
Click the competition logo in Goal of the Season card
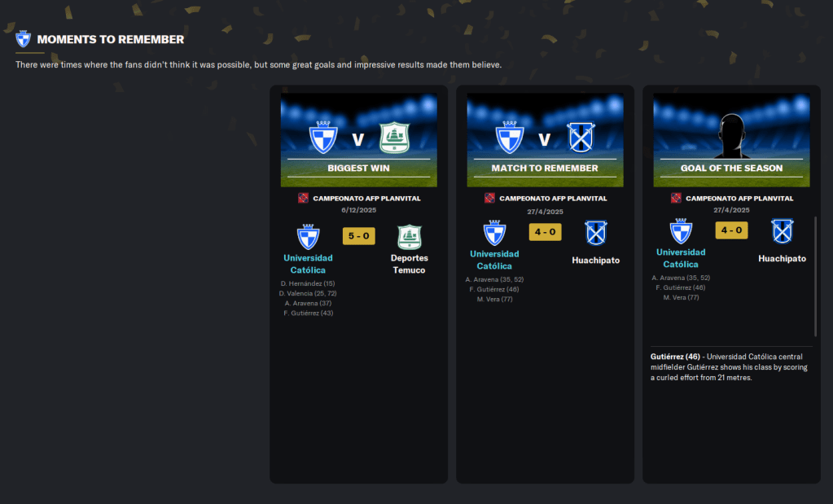coord(676,198)
